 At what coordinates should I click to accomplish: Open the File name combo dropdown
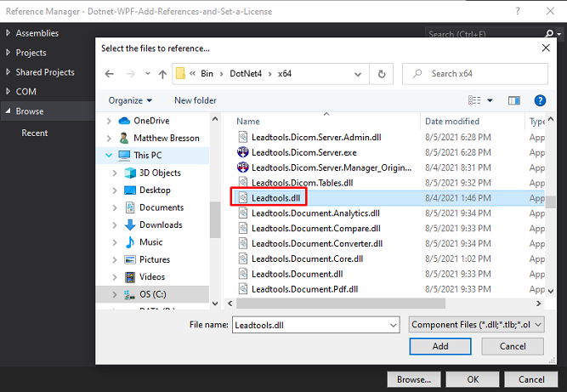click(394, 325)
